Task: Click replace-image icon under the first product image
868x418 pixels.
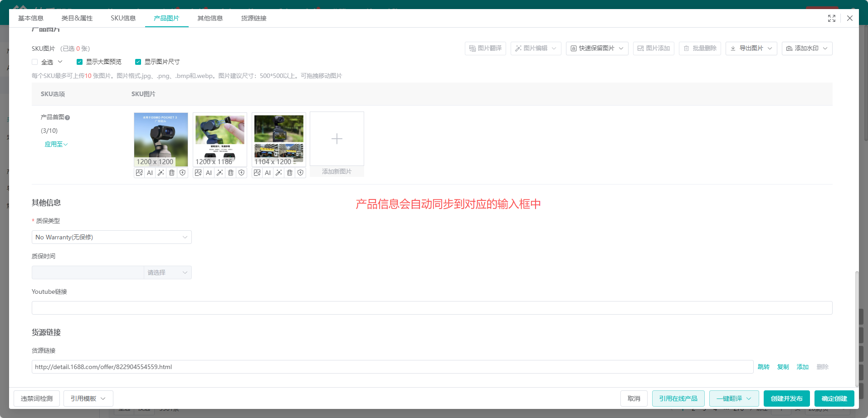Action: tap(139, 173)
